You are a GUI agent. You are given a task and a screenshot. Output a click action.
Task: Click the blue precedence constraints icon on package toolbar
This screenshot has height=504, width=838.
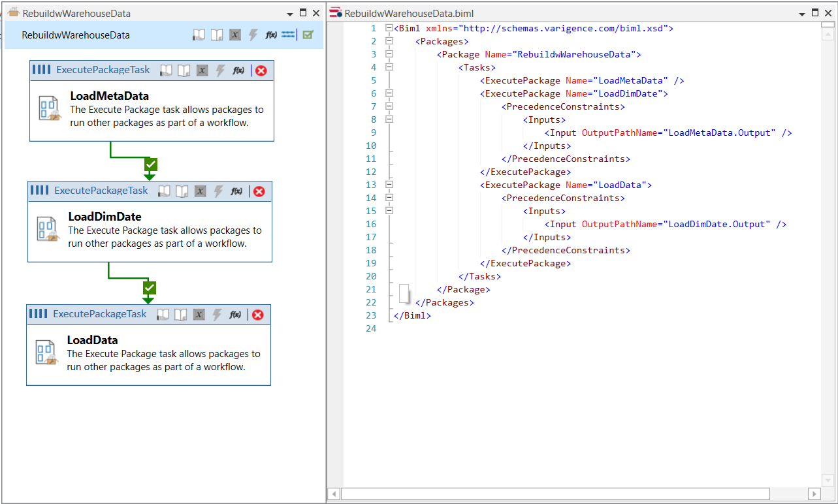pos(287,35)
